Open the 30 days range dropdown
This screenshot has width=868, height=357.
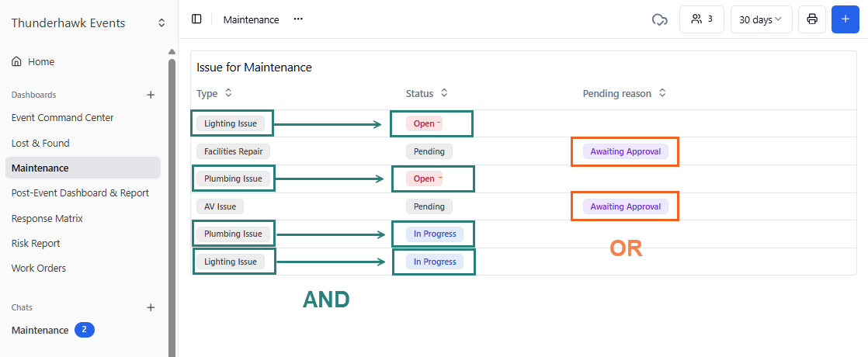pyautogui.click(x=760, y=19)
